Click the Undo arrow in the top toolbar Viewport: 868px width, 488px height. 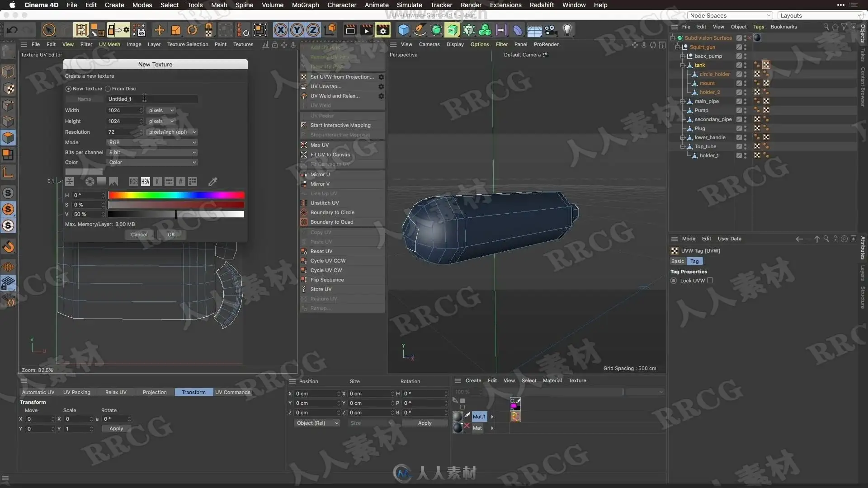[x=12, y=30]
